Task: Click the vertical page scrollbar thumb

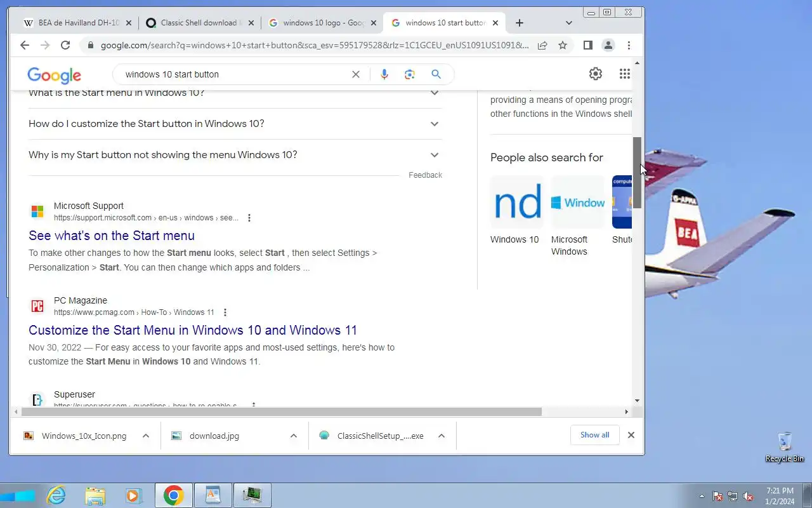Action: click(x=638, y=173)
